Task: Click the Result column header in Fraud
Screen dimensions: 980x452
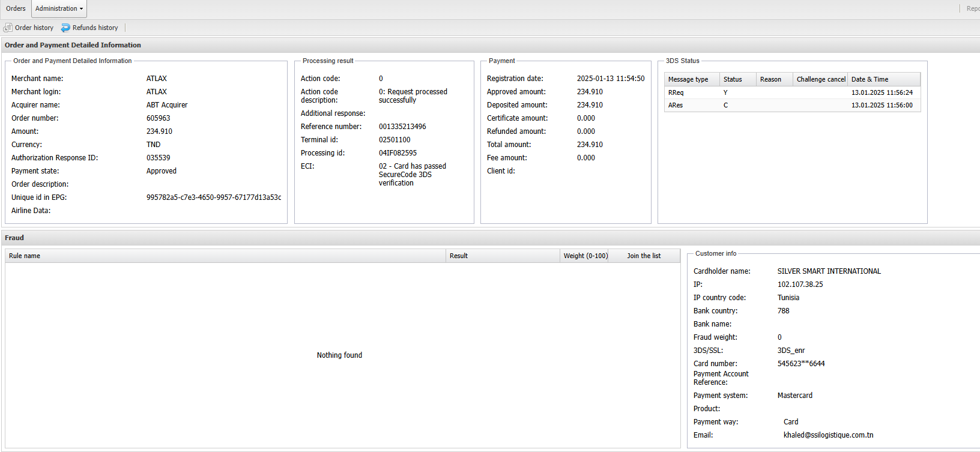Action: [459, 256]
